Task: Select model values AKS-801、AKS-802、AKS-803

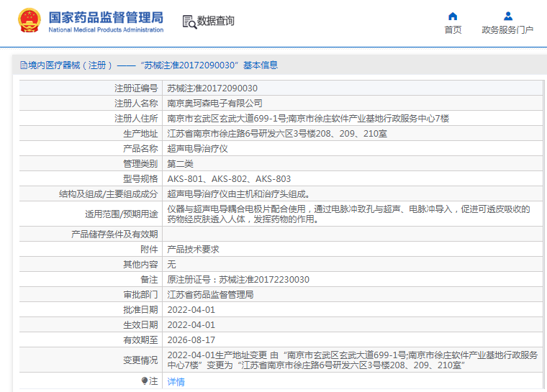Action: tap(229, 179)
